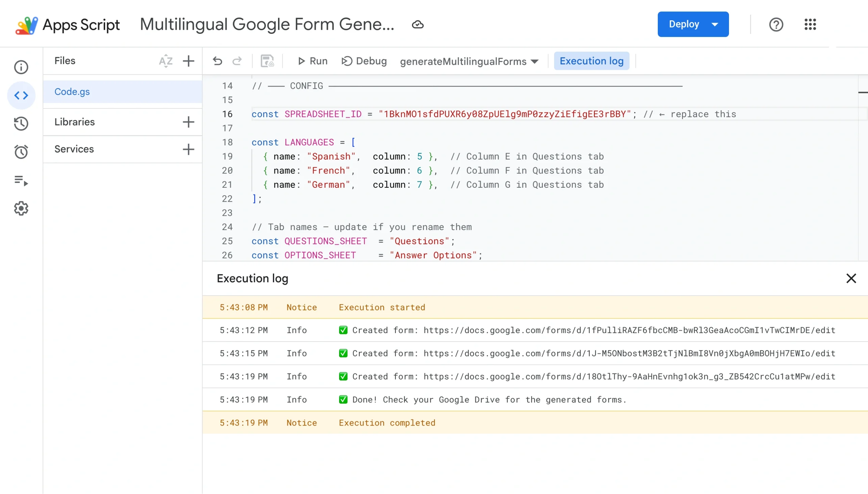The width and height of the screenshot is (868, 494).
Task: Rename project title Multilingual Google Form Gene...
Action: pos(267,24)
